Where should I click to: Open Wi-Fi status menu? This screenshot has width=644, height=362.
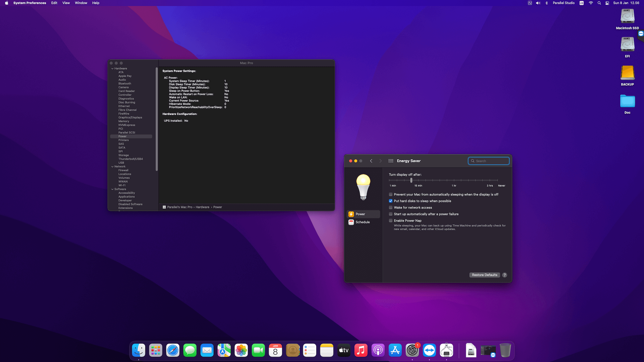pyautogui.click(x=591, y=3)
